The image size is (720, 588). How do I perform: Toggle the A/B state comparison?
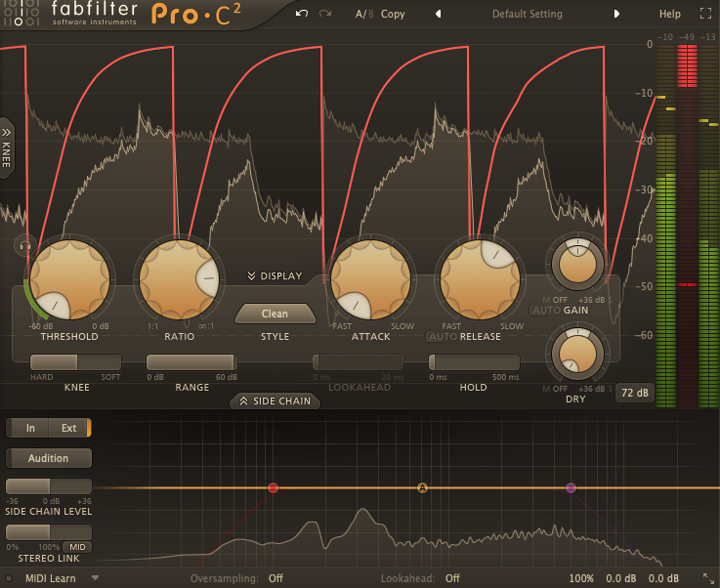click(x=364, y=14)
